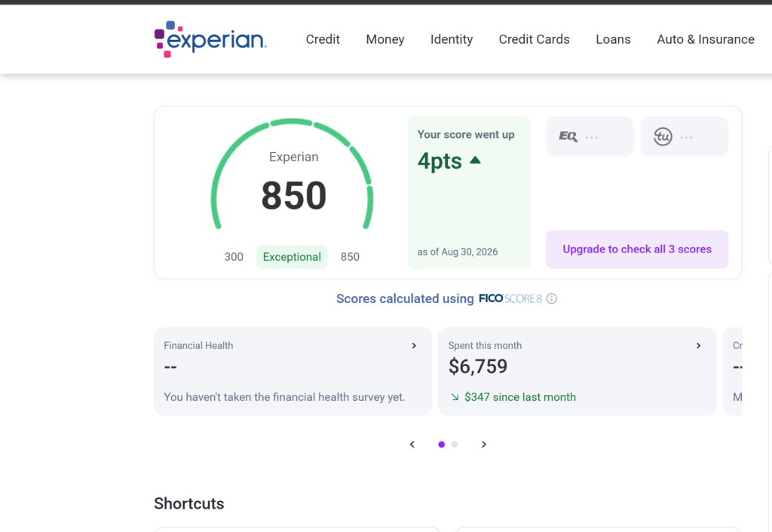
Task: Click the Your score went up panel
Action: coord(469,192)
